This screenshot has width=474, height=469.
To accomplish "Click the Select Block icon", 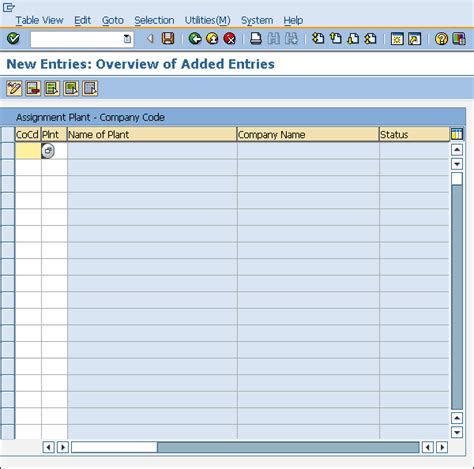I will 71,88.
